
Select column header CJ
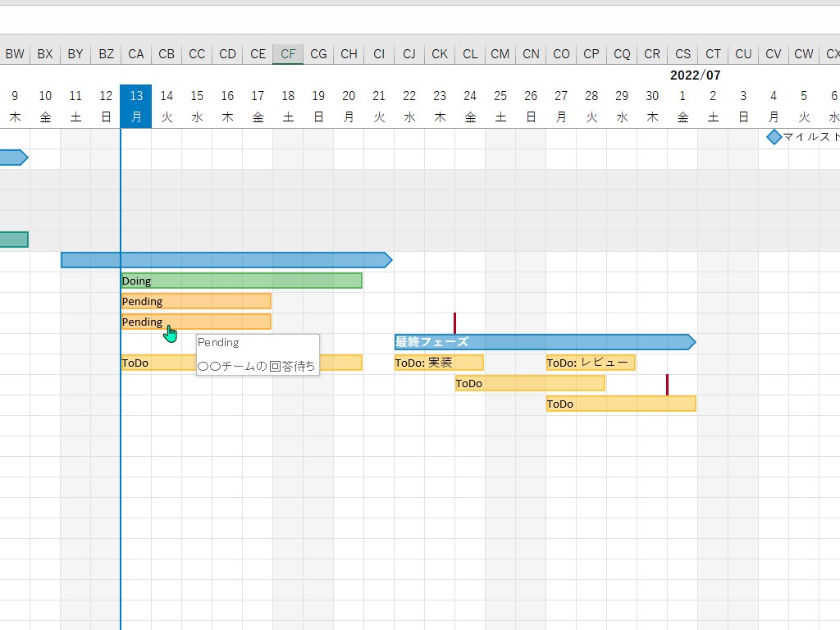[409, 54]
